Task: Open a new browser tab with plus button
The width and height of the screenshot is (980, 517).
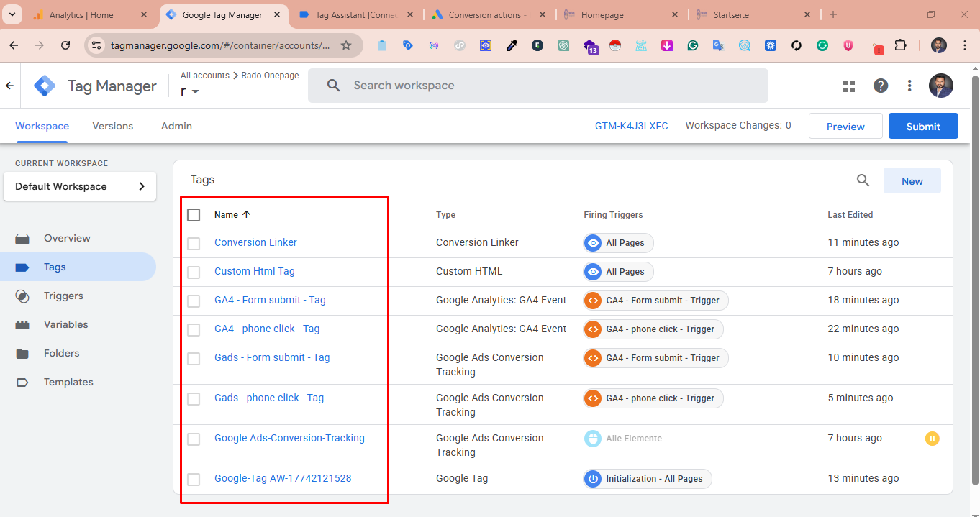Action: pyautogui.click(x=833, y=14)
